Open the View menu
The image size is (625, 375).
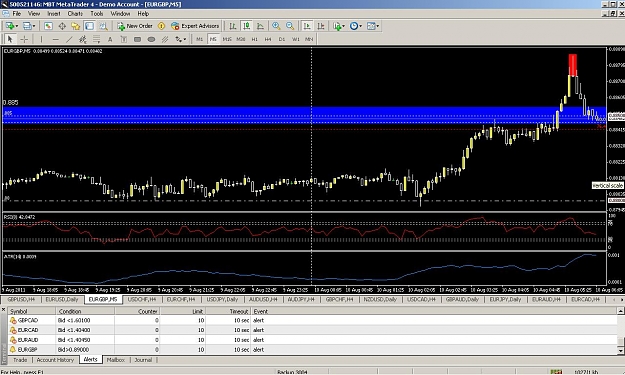pyautogui.click(x=34, y=14)
